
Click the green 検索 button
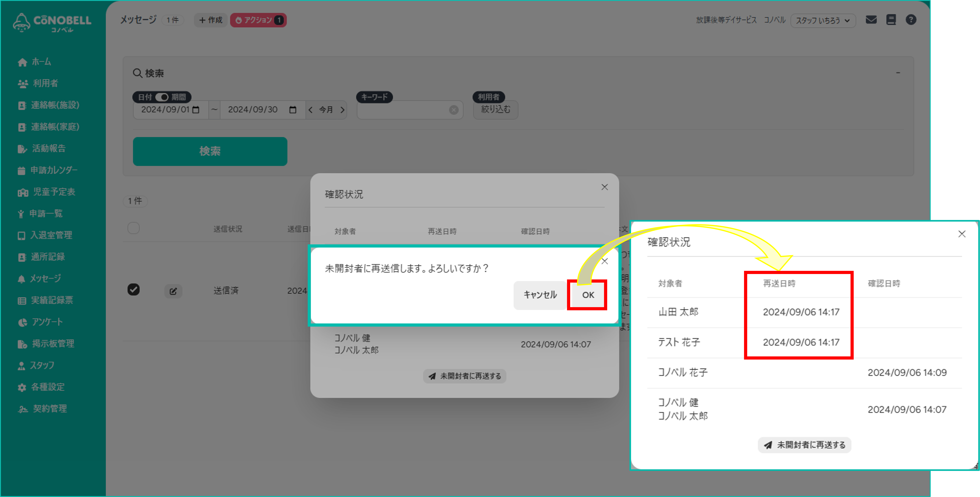(x=210, y=151)
